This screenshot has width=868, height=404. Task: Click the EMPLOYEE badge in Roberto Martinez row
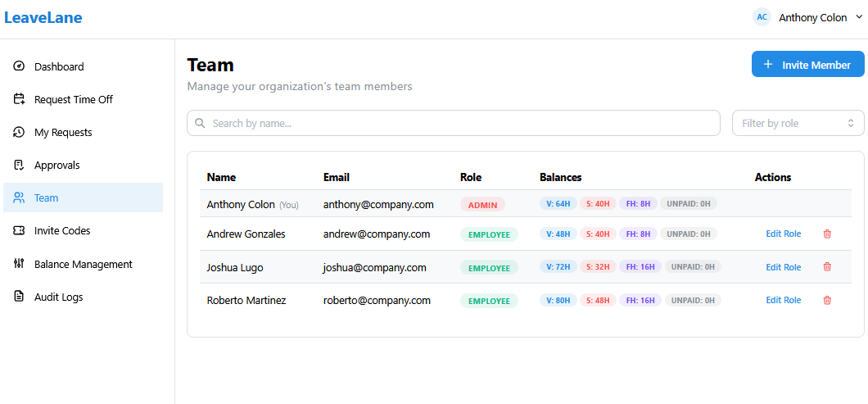[489, 301]
